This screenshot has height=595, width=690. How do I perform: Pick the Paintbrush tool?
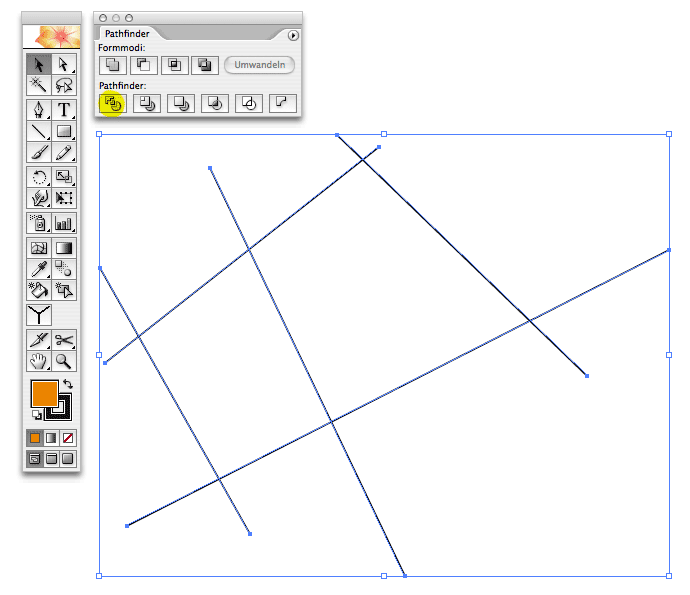tap(39, 152)
